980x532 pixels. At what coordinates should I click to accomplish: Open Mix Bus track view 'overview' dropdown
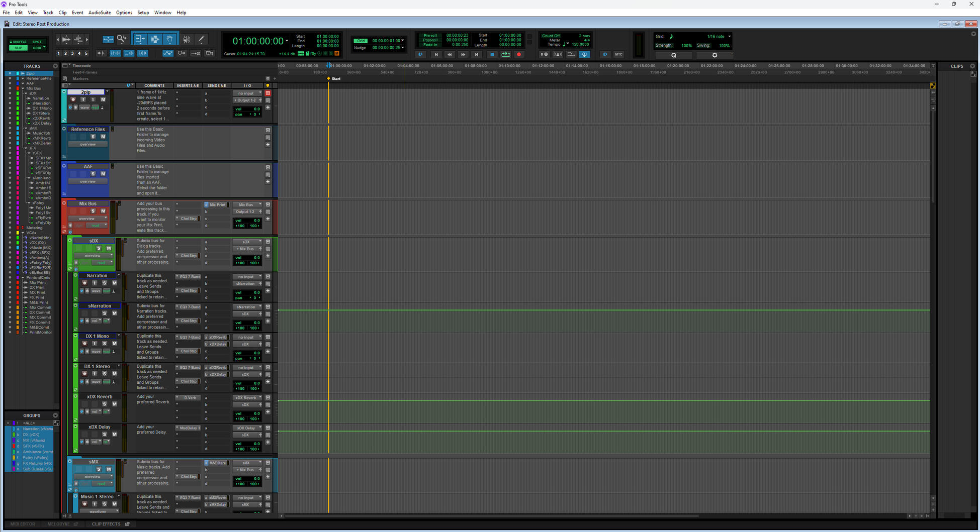(88, 219)
